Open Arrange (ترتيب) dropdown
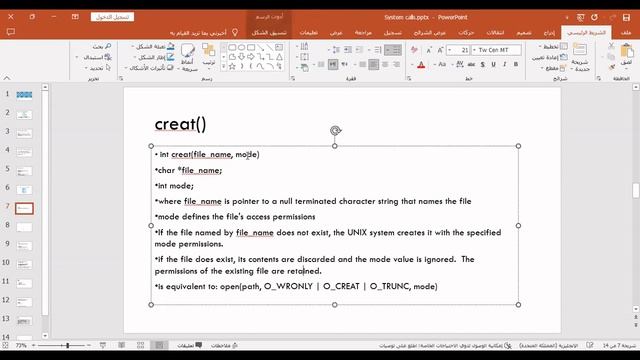This screenshot has width=640, height=360. point(209,55)
